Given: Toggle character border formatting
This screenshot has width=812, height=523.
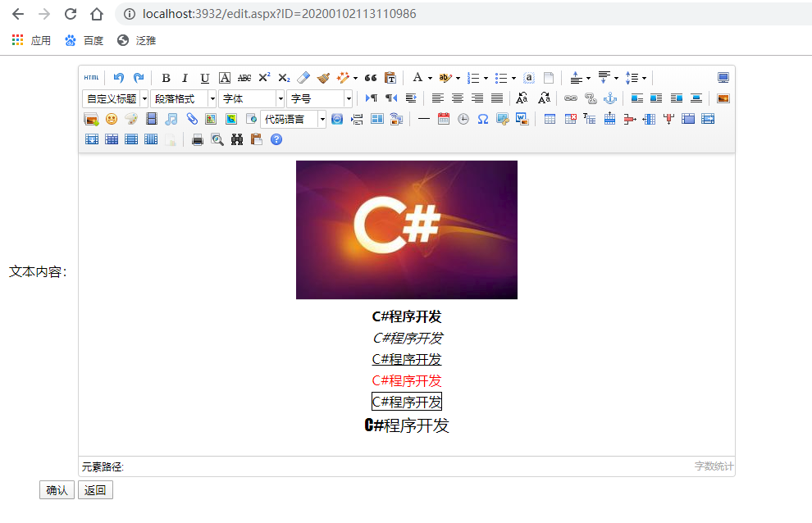Looking at the screenshot, I should [x=225, y=78].
